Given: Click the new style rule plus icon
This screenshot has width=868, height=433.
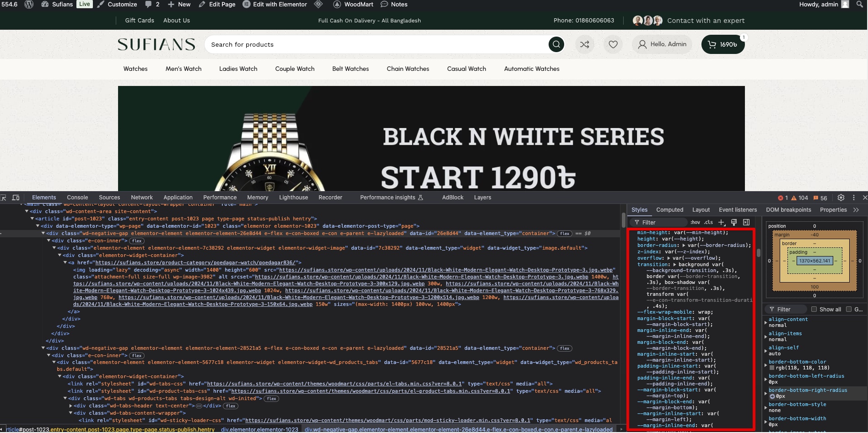Looking at the screenshot, I should tap(722, 222).
